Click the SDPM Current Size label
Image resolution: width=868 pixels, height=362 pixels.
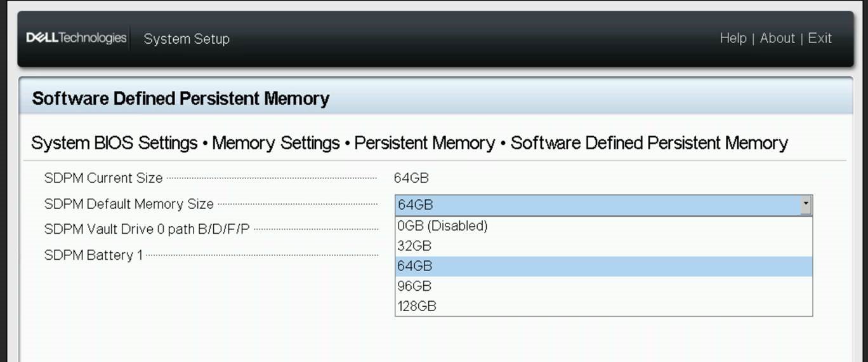103,178
